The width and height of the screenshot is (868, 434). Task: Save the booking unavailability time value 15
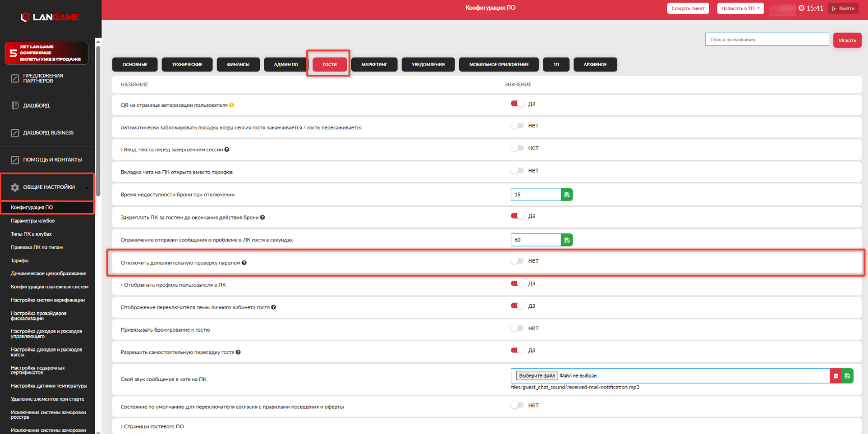(x=567, y=195)
